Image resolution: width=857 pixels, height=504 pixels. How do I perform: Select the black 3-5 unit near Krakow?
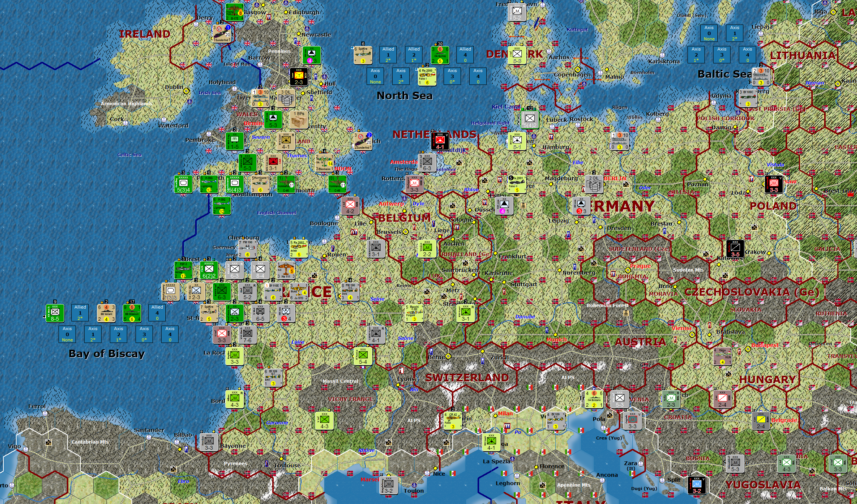tap(735, 249)
